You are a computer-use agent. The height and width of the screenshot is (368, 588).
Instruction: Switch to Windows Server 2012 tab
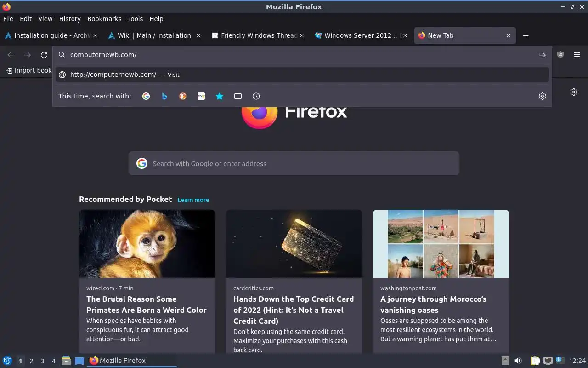361,35
